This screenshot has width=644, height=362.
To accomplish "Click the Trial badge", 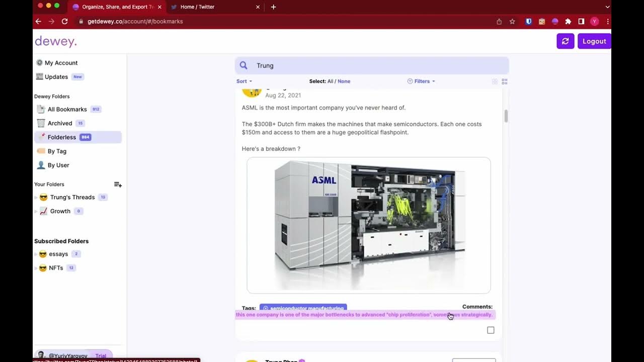I will [x=101, y=356].
